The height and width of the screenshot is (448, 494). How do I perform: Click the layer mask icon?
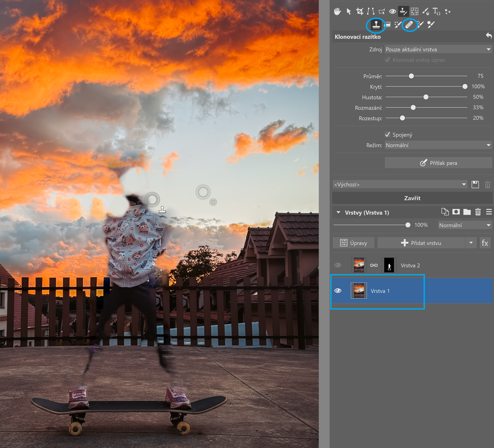pyautogui.click(x=456, y=212)
